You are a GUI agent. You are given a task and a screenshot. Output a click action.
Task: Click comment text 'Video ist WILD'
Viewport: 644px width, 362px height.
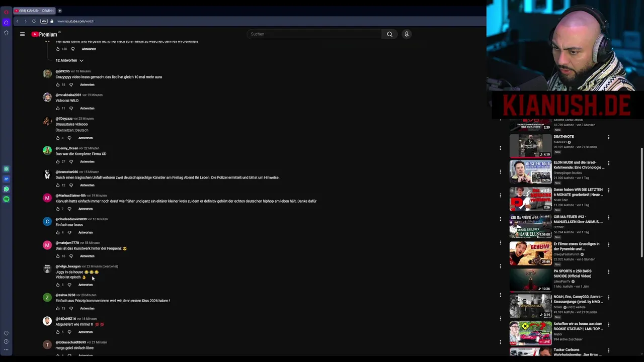coord(67,101)
